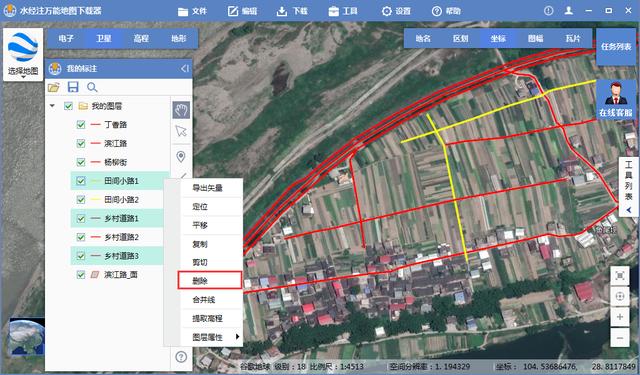Click the globe overview thumbnail
The height and width of the screenshot is (375, 640).
point(27,337)
